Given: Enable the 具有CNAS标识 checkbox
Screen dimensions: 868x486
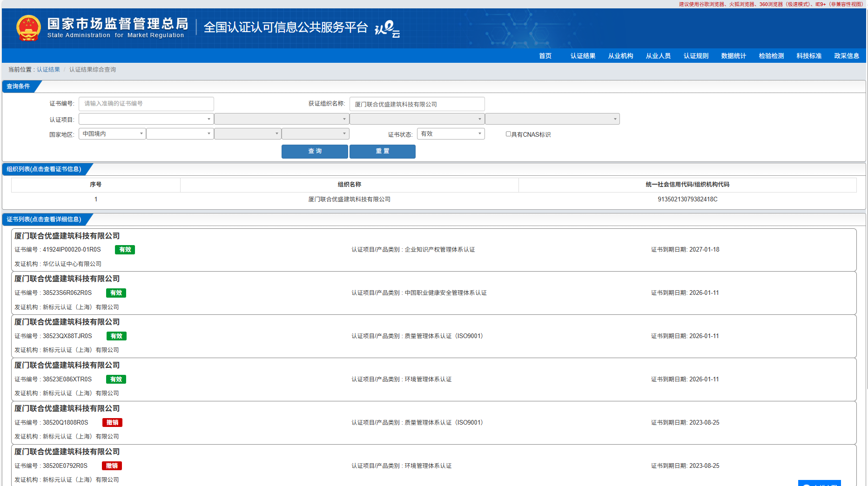Looking at the screenshot, I should (508, 134).
